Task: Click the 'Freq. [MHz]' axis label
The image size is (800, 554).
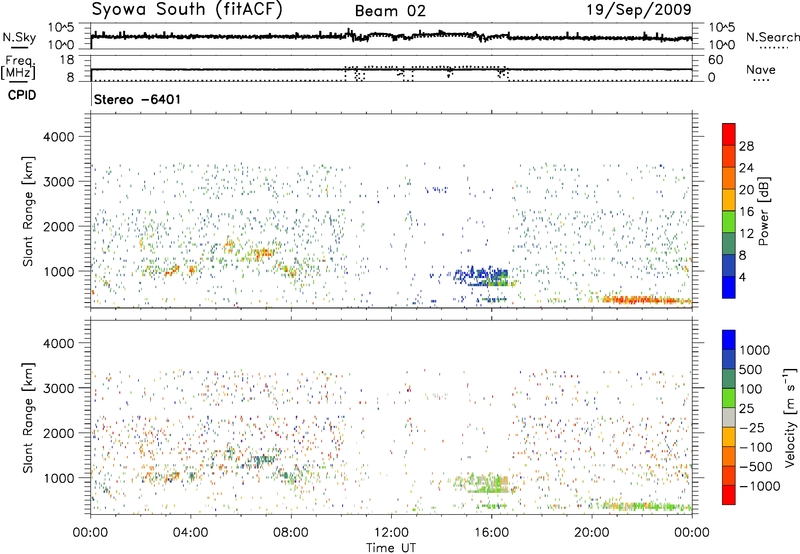Action: tap(18, 67)
